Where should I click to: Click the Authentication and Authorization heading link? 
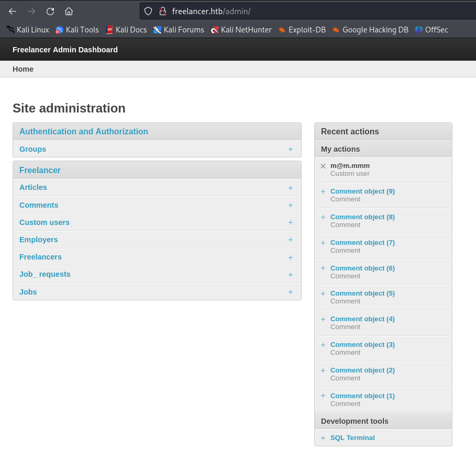(x=84, y=132)
